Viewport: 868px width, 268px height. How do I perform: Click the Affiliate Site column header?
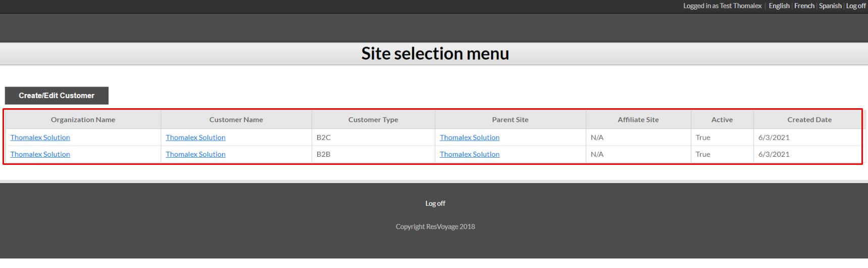(638, 120)
